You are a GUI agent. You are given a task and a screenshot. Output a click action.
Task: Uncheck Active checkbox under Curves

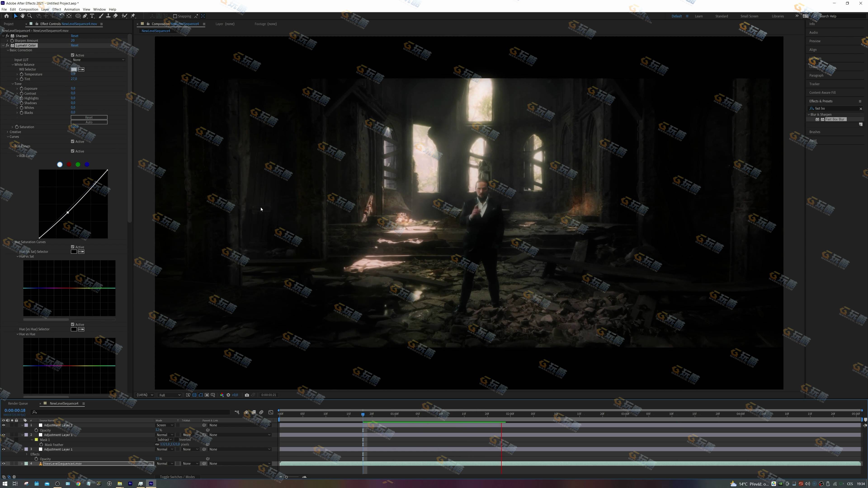tap(72, 141)
